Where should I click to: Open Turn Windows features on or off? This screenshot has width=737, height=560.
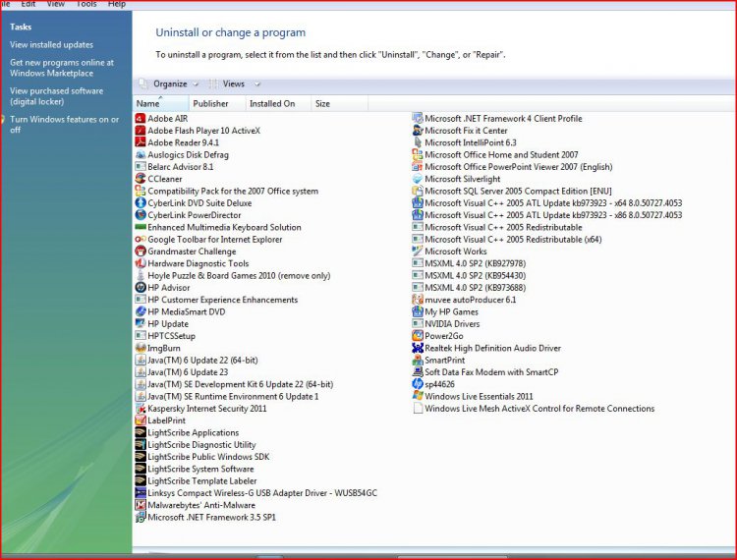click(65, 125)
